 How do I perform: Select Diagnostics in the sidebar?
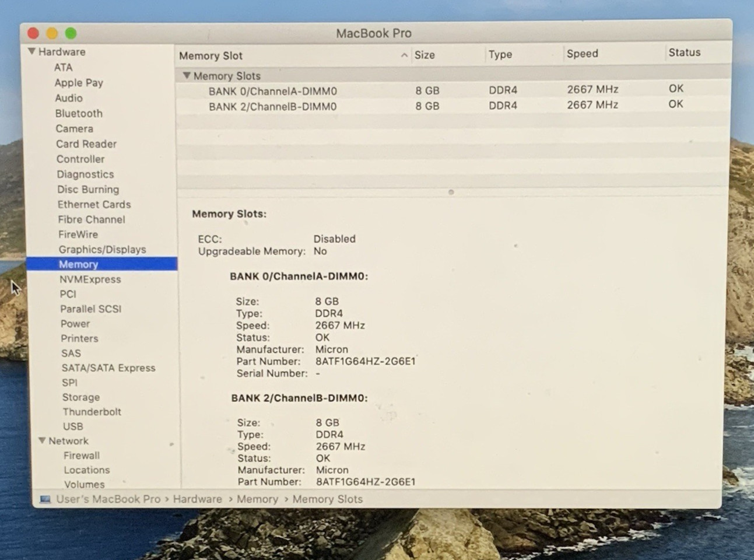tap(85, 174)
